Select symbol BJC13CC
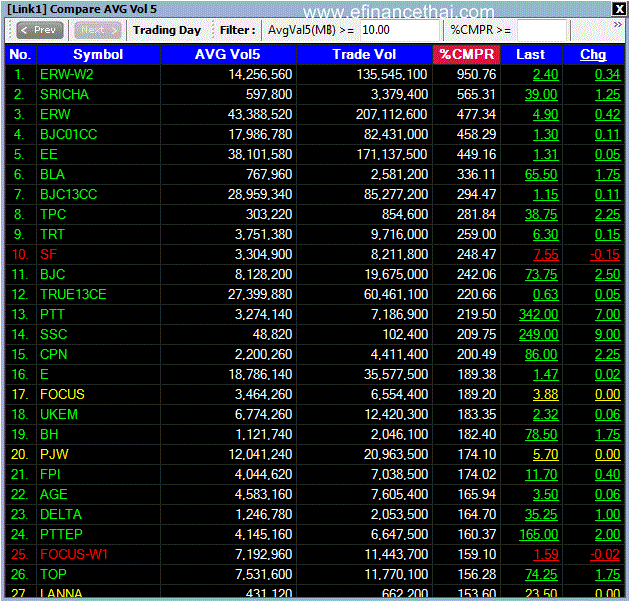 [68, 195]
